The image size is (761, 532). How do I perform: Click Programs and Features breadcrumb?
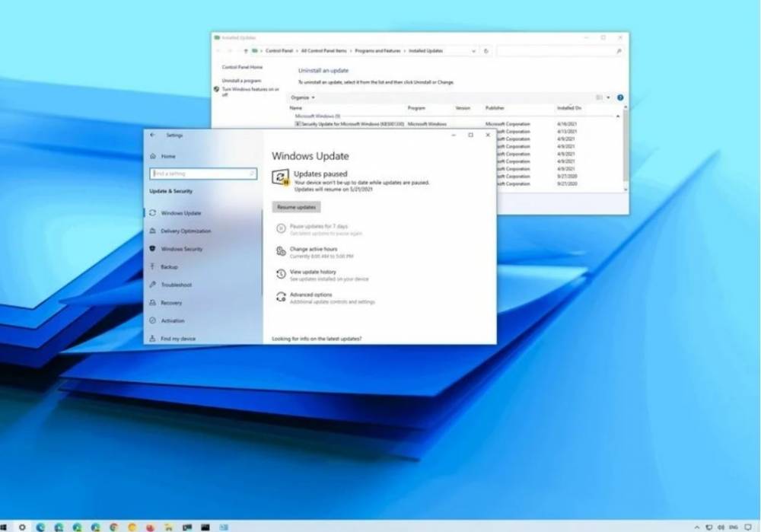click(x=377, y=50)
